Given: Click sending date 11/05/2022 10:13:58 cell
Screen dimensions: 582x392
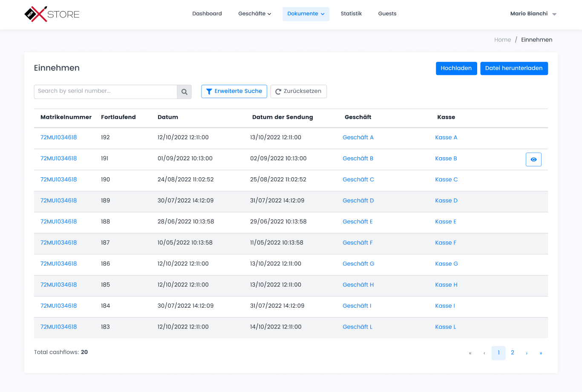Looking at the screenshot, I should [x=277, y=243].
